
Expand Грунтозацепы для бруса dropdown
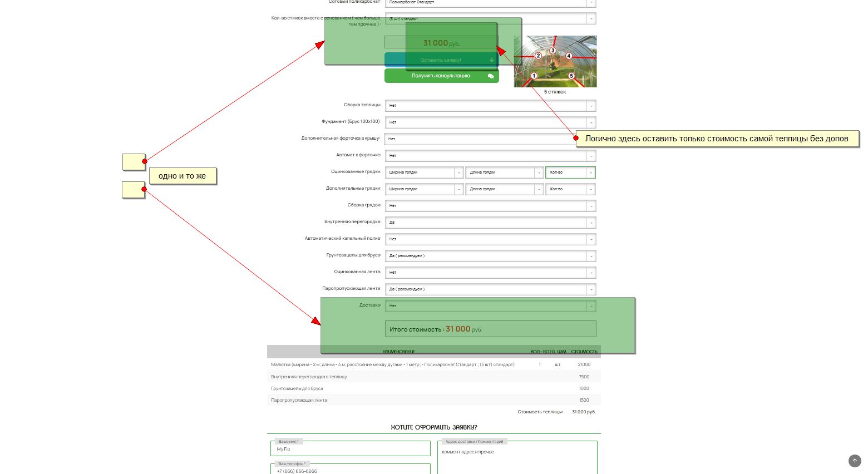pyautogui.click(x=490, y=256)
